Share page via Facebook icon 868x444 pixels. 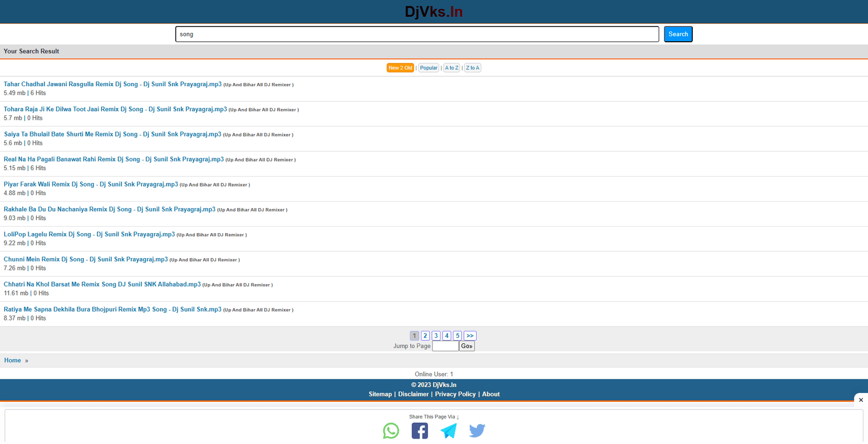click(420, 431)
